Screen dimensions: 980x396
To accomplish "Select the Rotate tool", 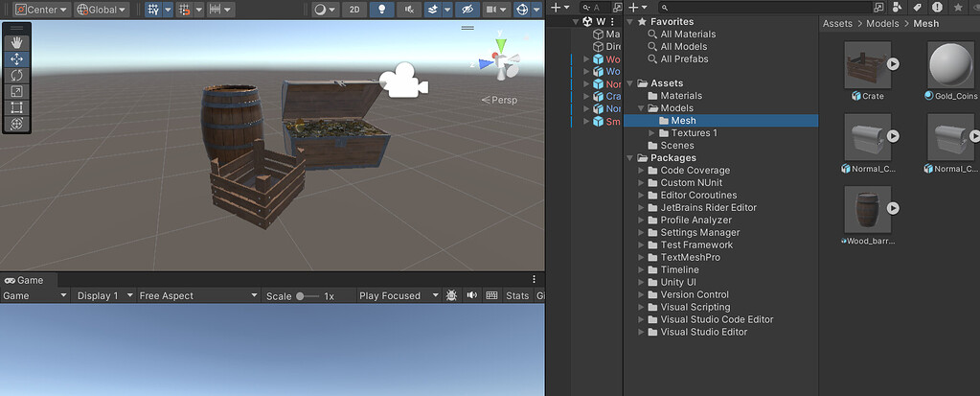I will click(x=17, y=76).
